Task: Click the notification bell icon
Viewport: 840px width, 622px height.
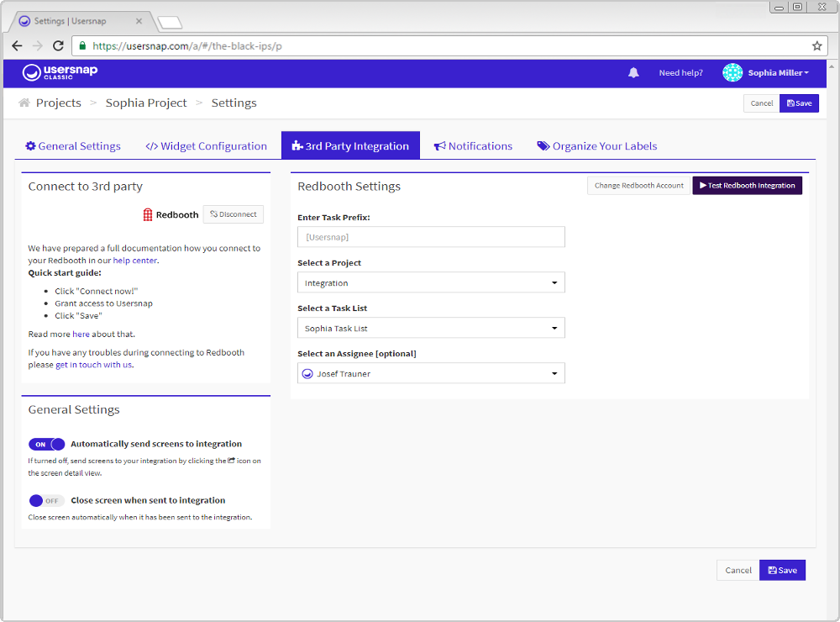Action: click(633, 73)
